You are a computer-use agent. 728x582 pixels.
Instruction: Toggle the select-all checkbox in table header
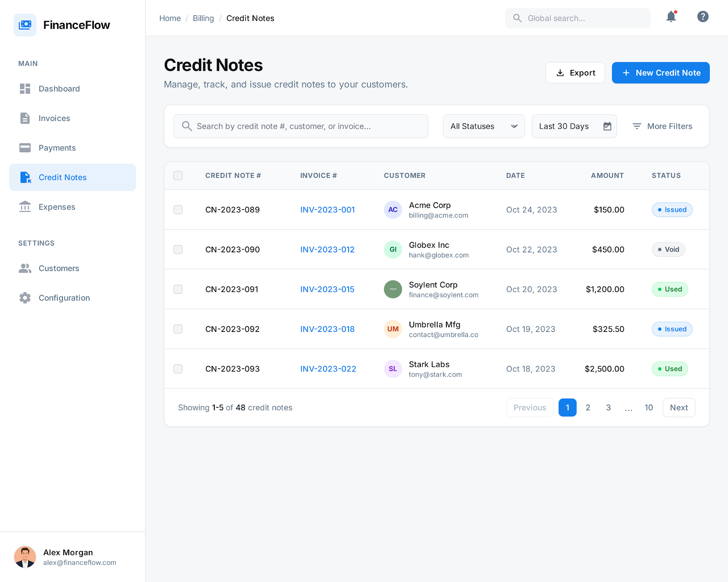point(178,176)
